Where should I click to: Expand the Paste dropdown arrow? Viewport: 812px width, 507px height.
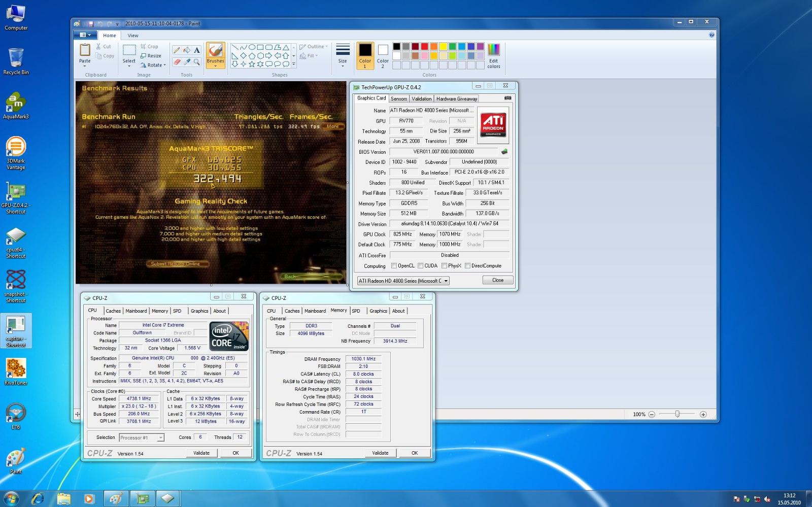tap(85, 66)
